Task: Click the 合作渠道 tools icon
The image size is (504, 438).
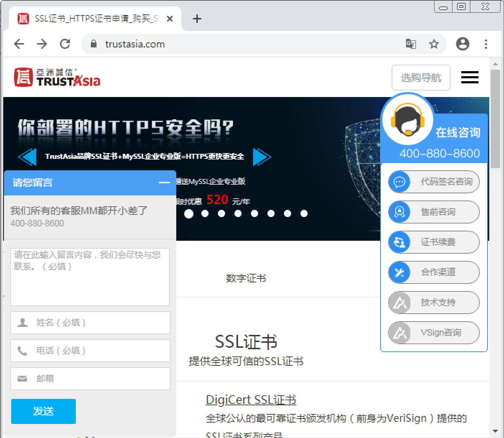Action: tap(399, 272)
